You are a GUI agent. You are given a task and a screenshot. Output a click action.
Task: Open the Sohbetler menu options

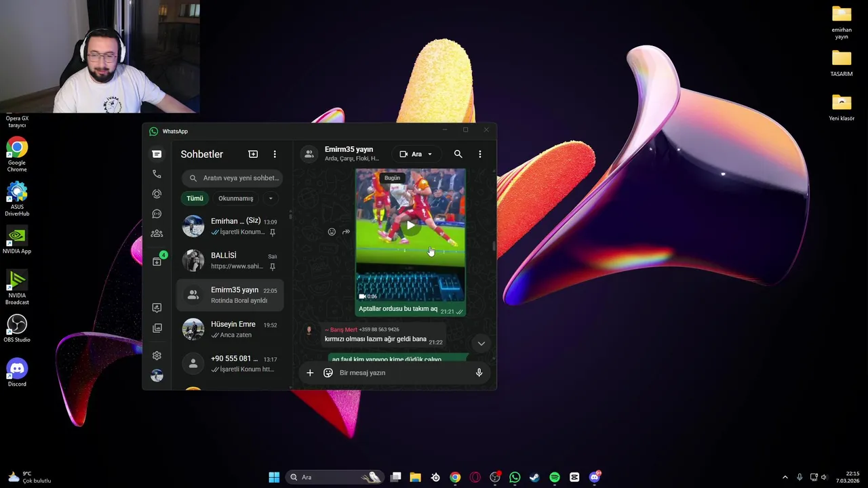click(275, 155)
